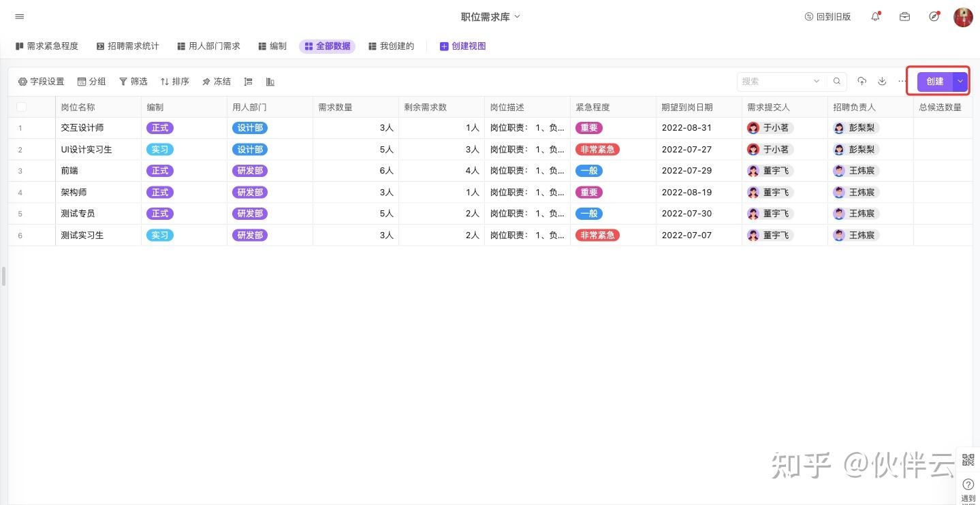The width and height of the screenshot is (980, 505).
Task: Tick the select-all checkbox in table header
Action: (21, 107)
